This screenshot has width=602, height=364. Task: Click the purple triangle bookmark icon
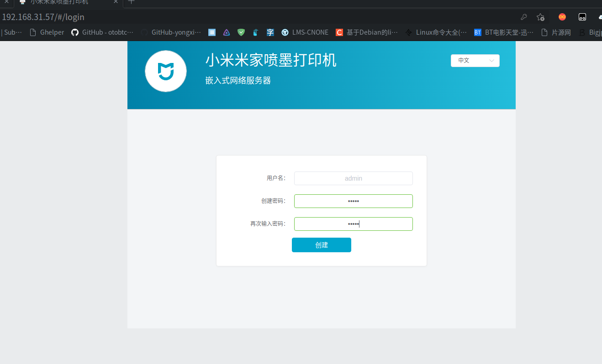(227, 32)
